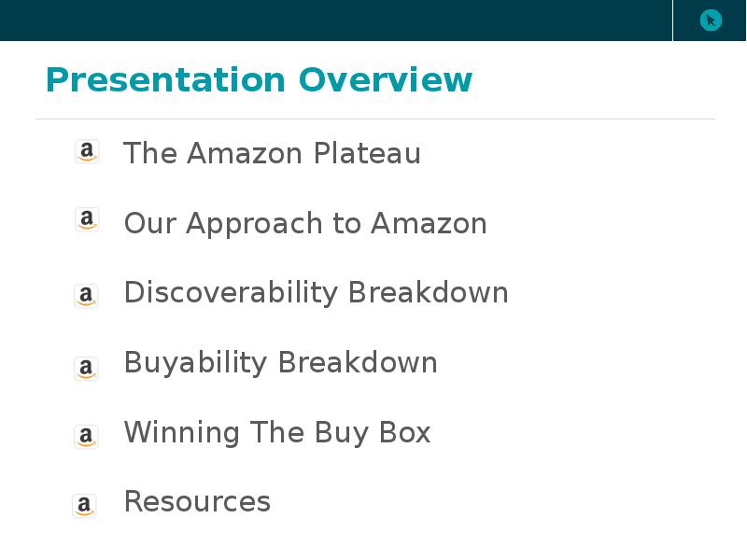
Task: Click the word Overview in the title
Action: tap(386, 80)
